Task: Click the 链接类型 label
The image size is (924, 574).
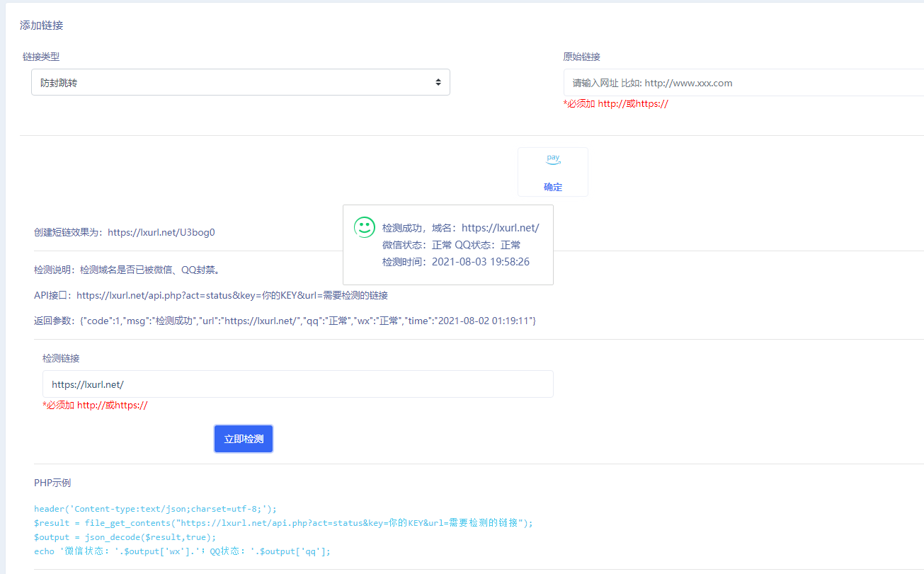Action: [x=41, y=57]
